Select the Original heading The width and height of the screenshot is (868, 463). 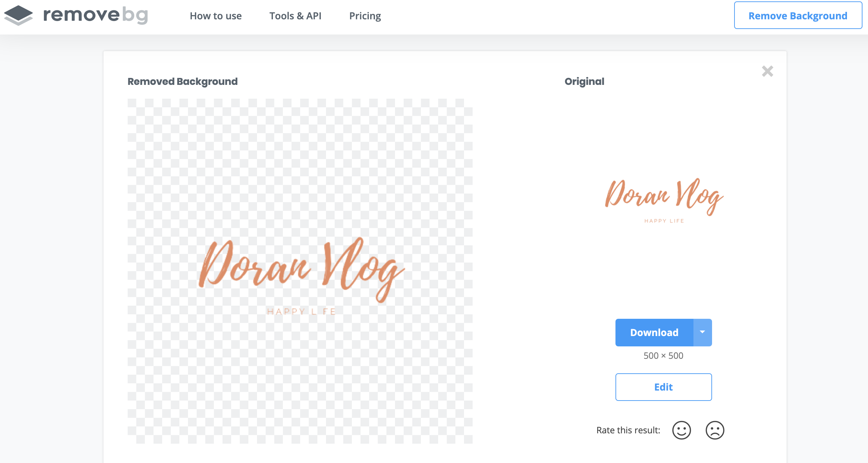[584, 81]
